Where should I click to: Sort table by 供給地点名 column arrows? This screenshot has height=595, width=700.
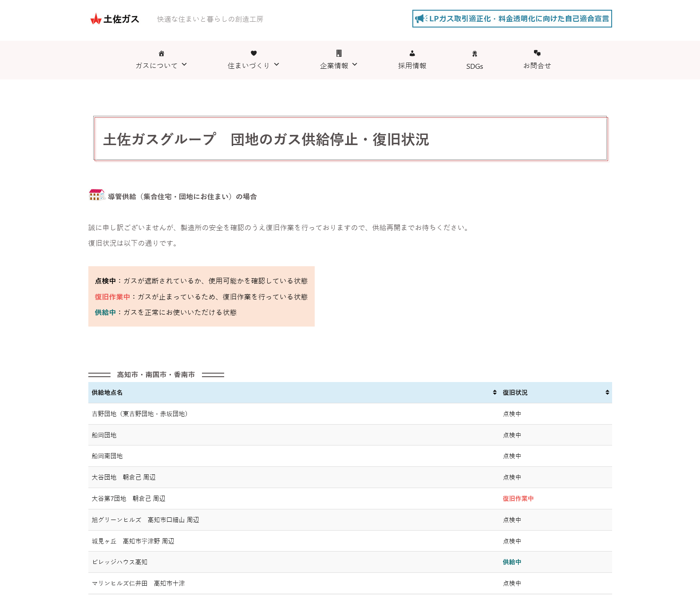[494, 392]
